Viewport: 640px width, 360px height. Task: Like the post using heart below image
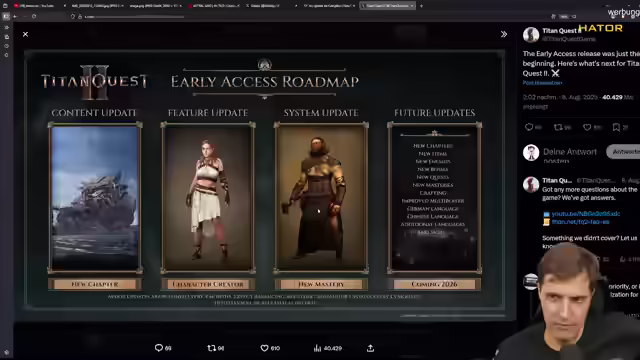[264, 348]
